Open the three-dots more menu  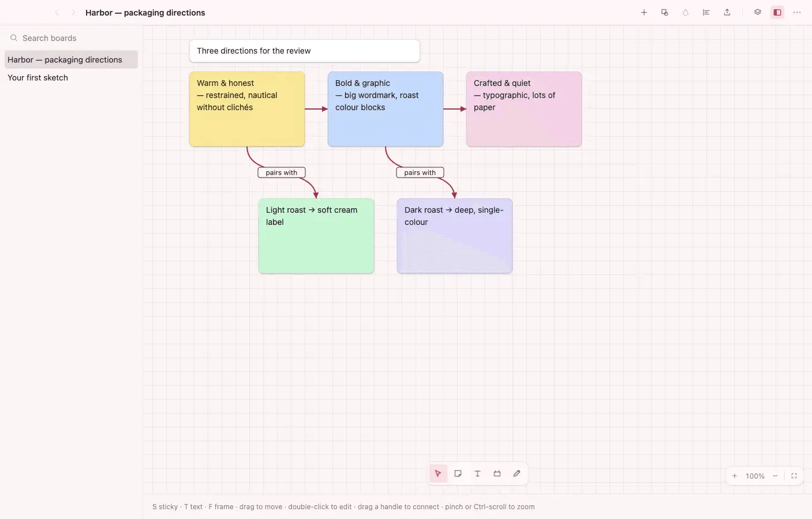797,12
